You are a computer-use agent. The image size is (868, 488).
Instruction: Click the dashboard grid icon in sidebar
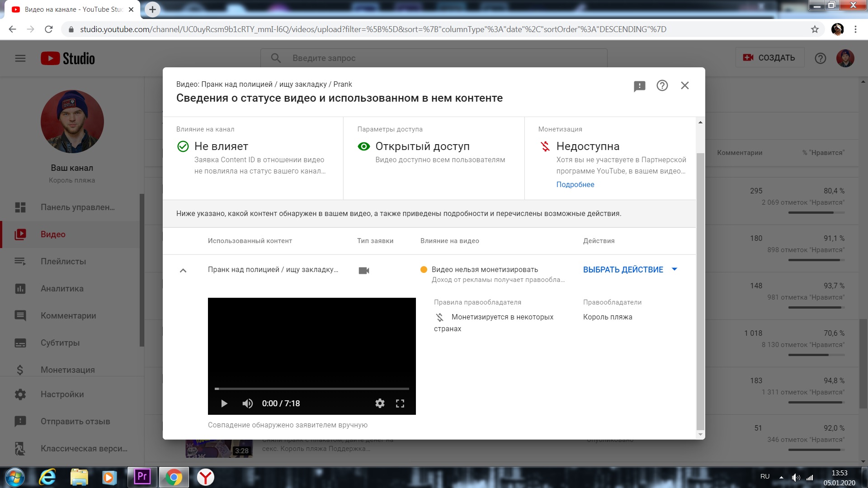click(x=20, y=207)
